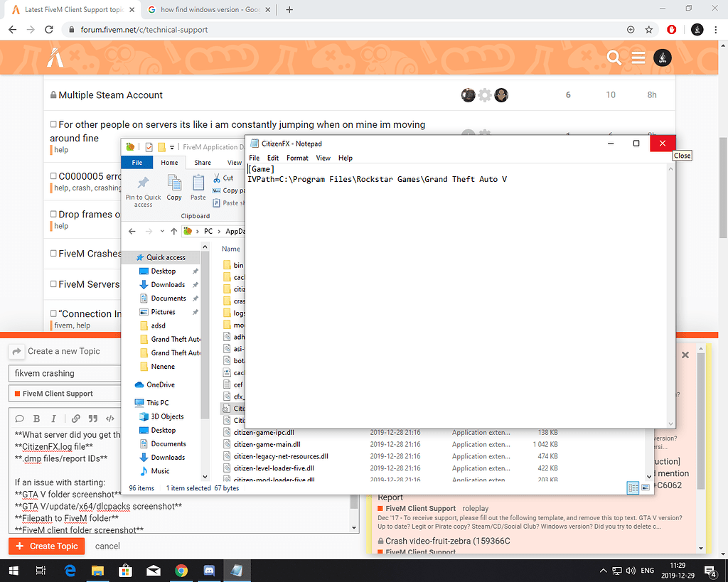This screenshot has width=728, height=582.
Task: Select Downloads under Quick access in Explorer
Action: [168, 284]
